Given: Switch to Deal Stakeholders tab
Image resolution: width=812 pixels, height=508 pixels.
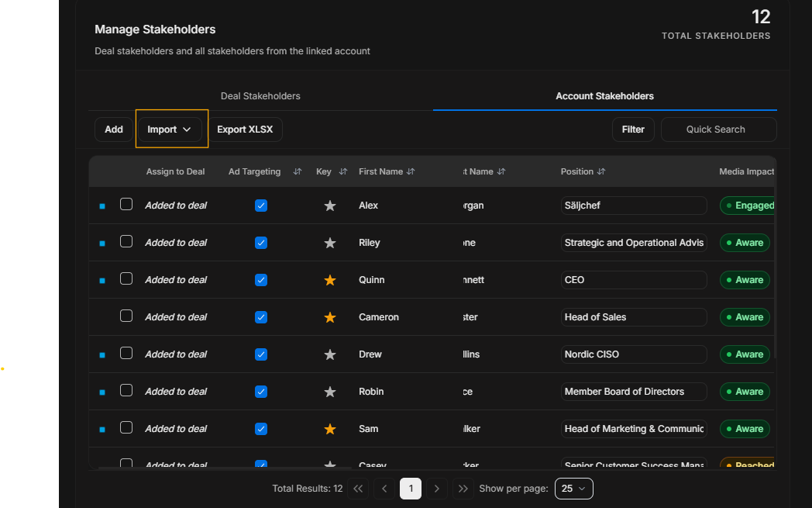Looking at the screenshot, I should click(260, 96).
